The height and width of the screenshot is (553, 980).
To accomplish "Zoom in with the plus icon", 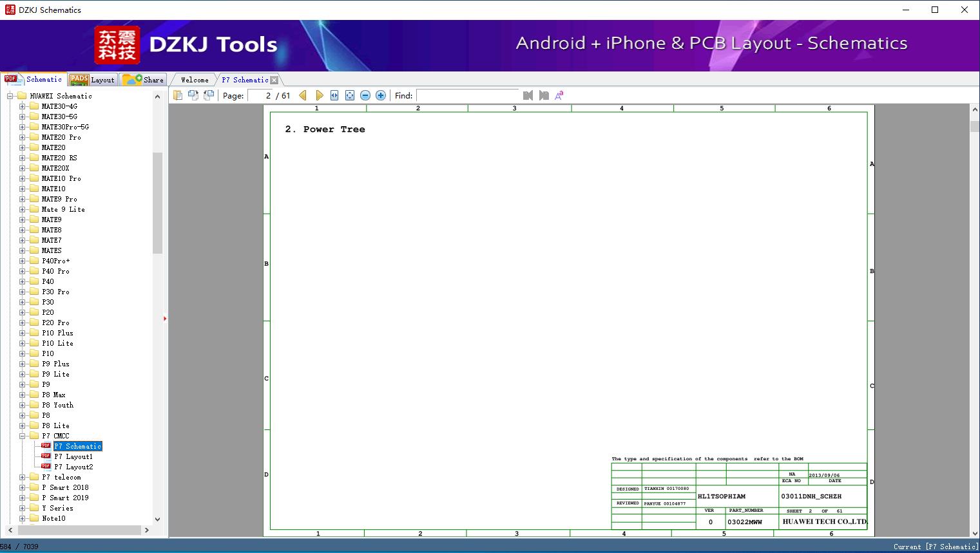I will 381,95.
